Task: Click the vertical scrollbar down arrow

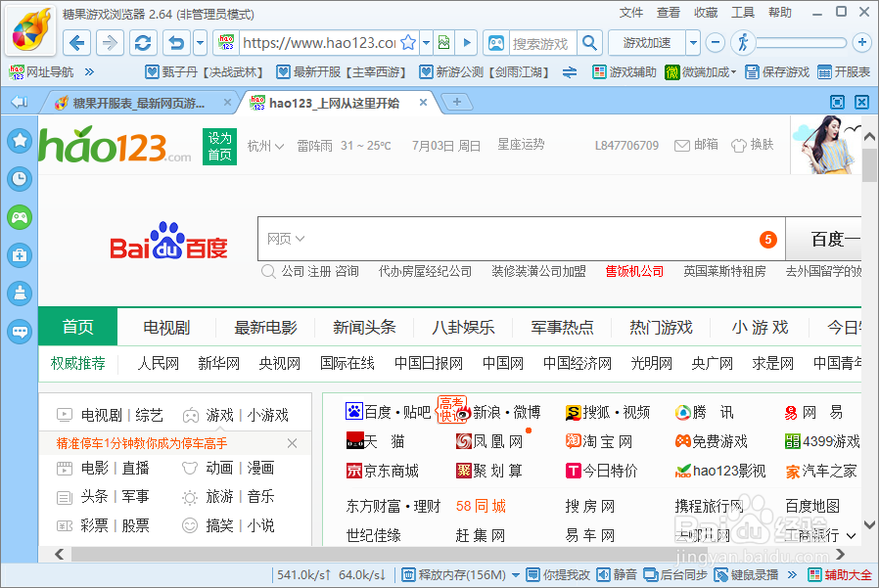Action: [x=869, y=525]
